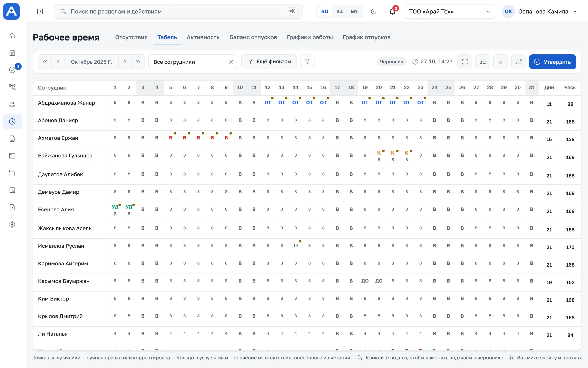588x368 pixels.
Task: Go to previous month arrow
Action: pyautogui.click(x=58, y=62)
